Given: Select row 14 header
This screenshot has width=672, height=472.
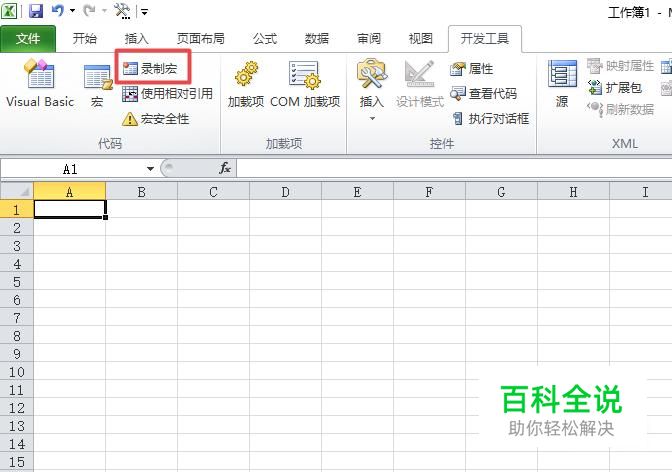Looking at the screenshot, I should click(x=17, y=444).
